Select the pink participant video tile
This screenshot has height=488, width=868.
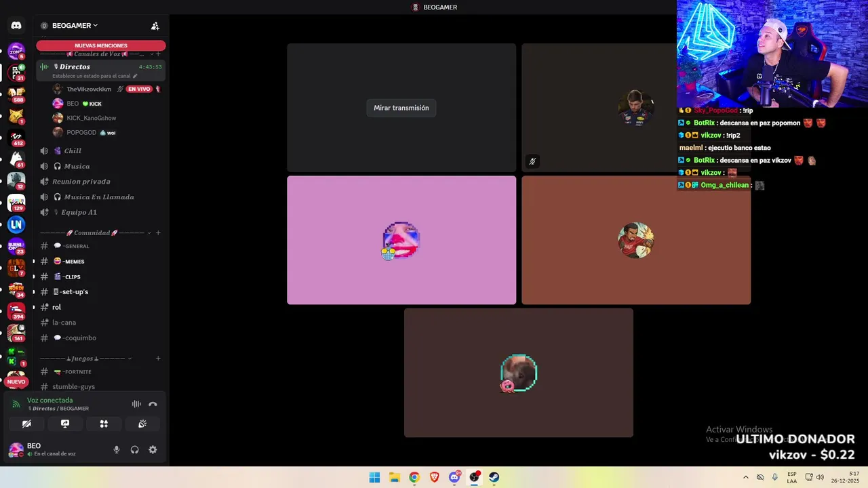pos(401,240)
